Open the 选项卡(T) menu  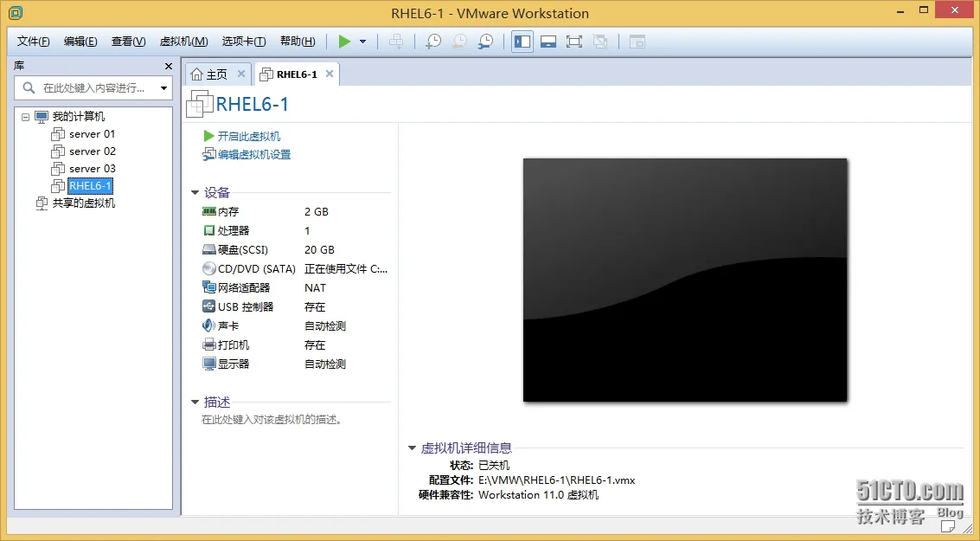coord(244,42)
